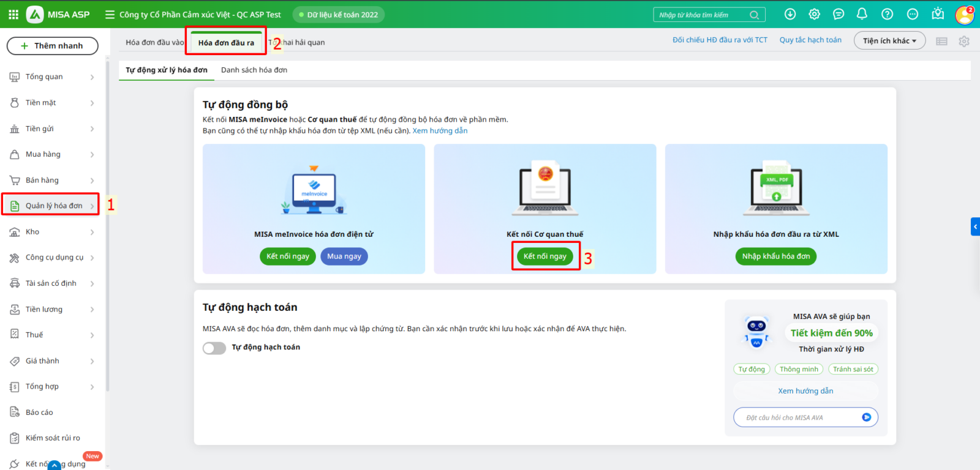Click the keyword search input field
980x470 pixels.
[x=701, y=15]
